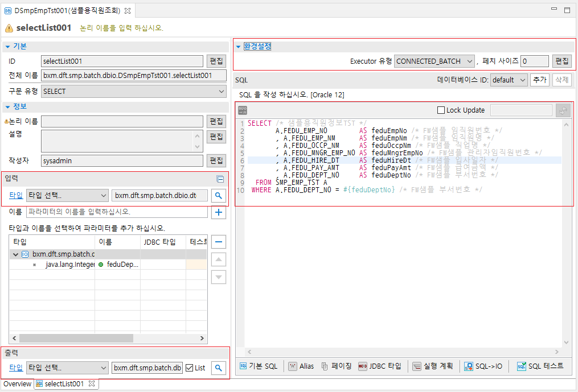578x392 pixels.
Task: Open the 입력 타입 선택 dropdown
Action: pyautogui.click(x=67, y=195)
